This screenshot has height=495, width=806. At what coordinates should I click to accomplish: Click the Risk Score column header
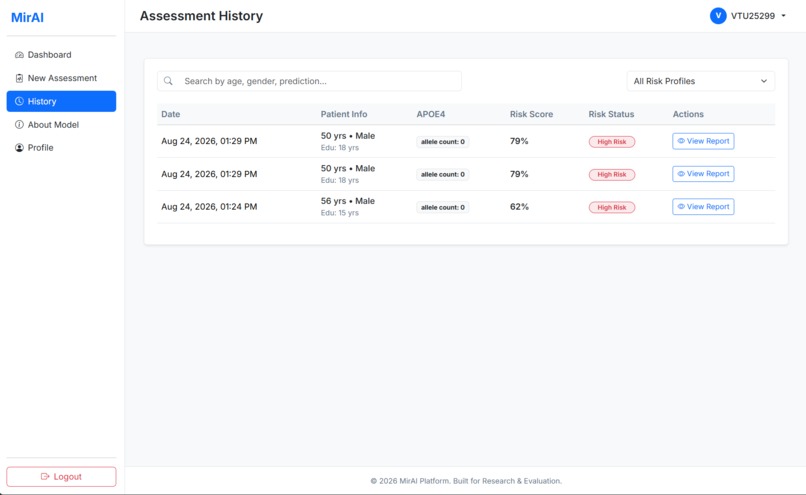[x=532, y=114]
